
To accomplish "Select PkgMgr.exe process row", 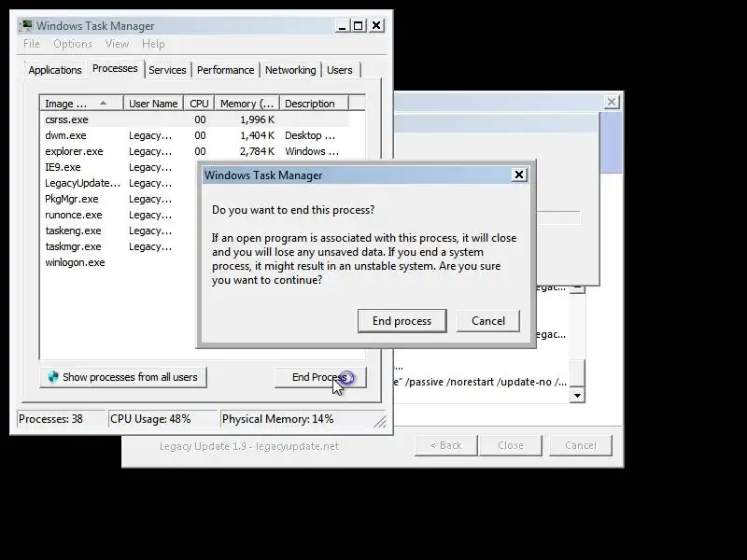I will click(x=119, y=199).
